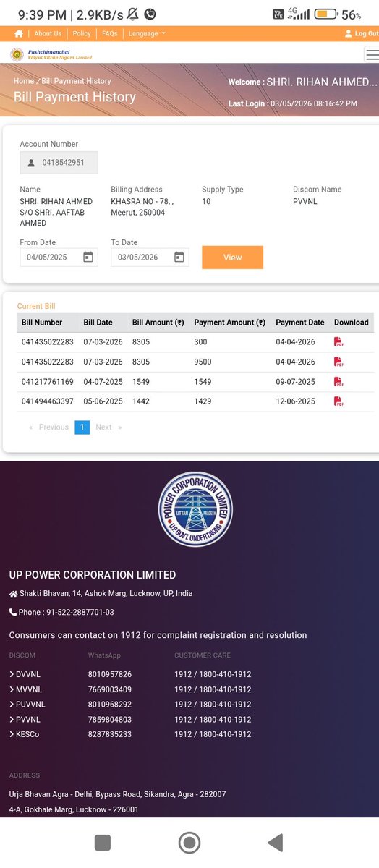This screenshot has width=379, height=868.
Task: Open the About Us page
Action: coord(48,34)
